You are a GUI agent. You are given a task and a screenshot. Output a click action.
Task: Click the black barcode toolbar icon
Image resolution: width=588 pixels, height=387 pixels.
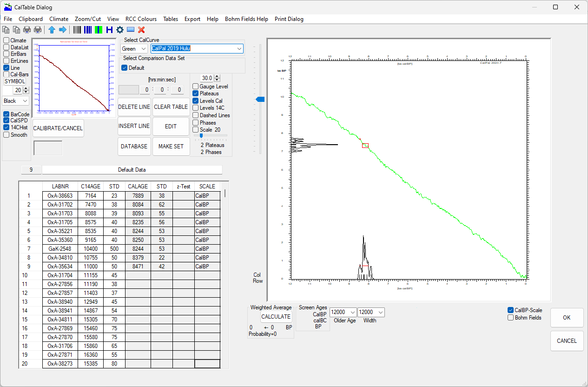tap(77, 30)
